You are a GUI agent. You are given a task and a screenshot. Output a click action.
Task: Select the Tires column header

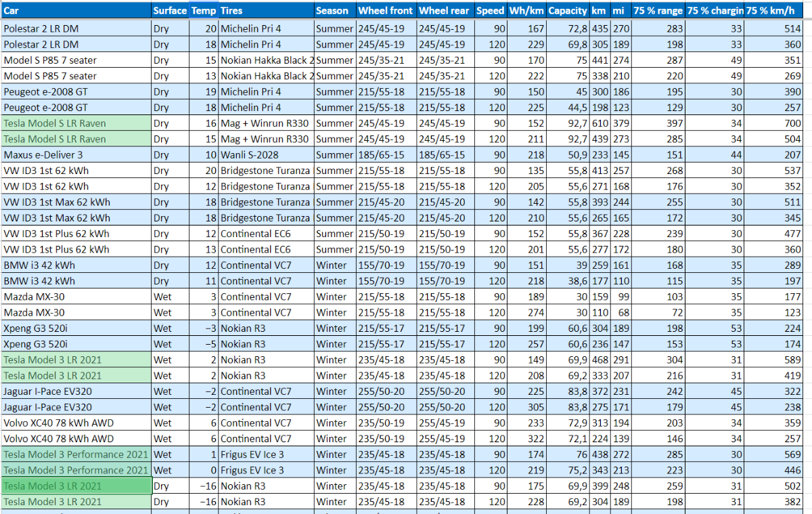click(266, 11)
